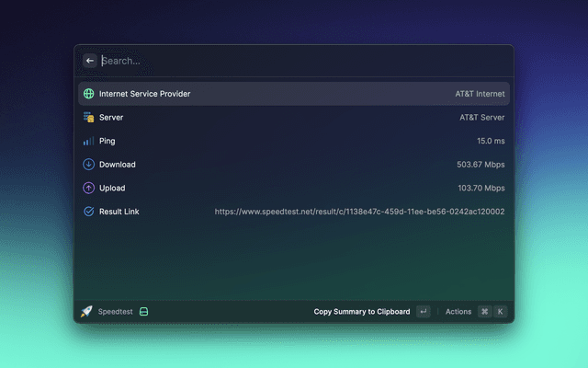Select the Server label
The image size is (588, 368).
pos(111,118)
